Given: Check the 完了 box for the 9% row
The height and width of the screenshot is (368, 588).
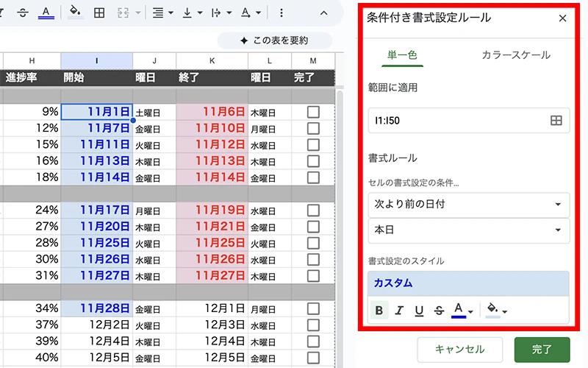Looking at the screenshot, I should tap(313, 112).
